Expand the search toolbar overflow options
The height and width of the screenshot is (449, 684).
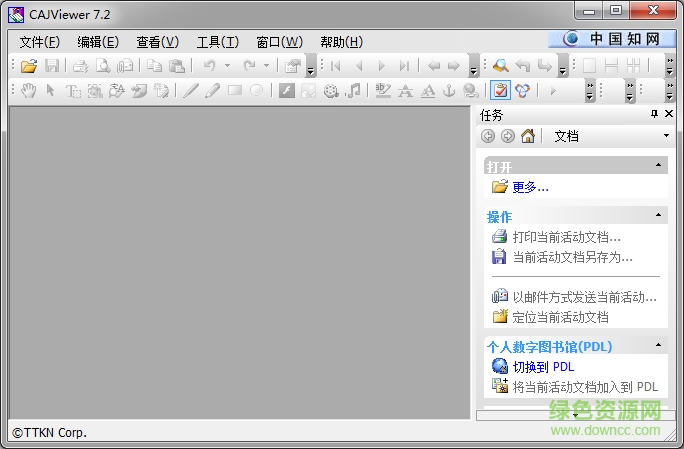point(563,66)
